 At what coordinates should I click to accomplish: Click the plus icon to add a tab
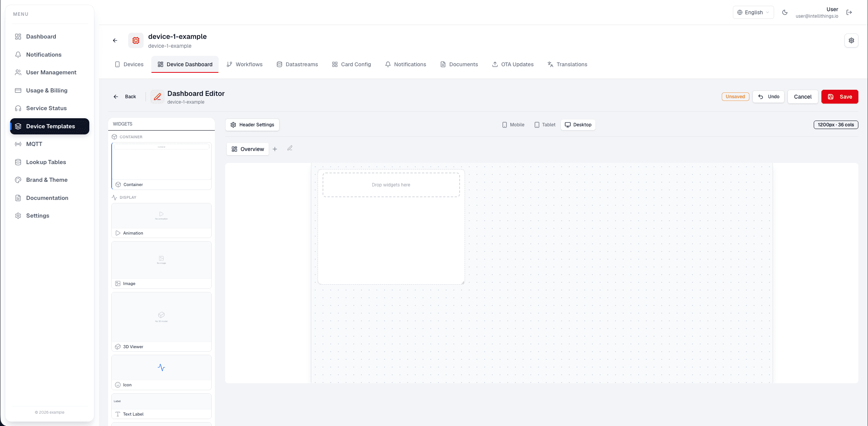(x=275, y=149)
